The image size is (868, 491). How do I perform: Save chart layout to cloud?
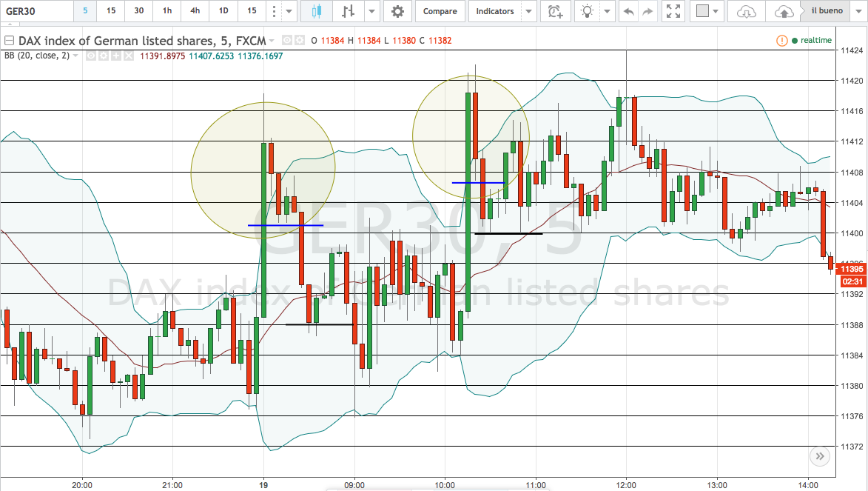tap(784, 11)
